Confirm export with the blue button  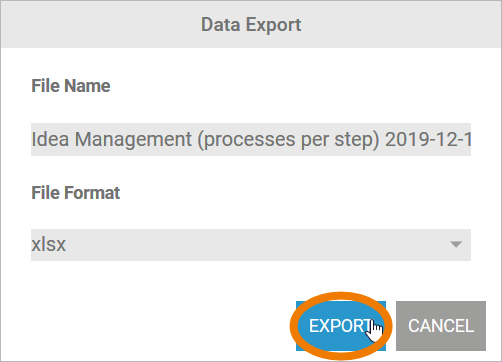click(341, 326)
